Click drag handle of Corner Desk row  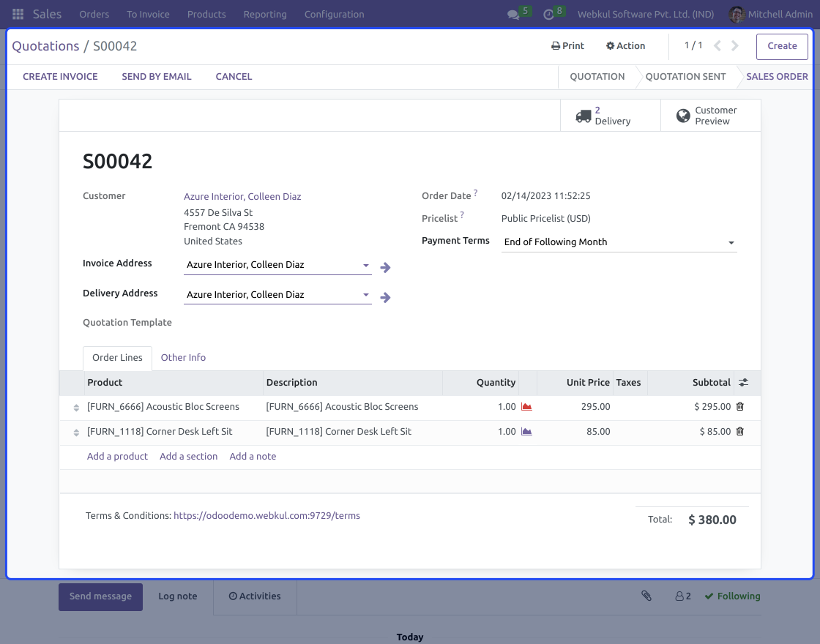pos(76,433)
